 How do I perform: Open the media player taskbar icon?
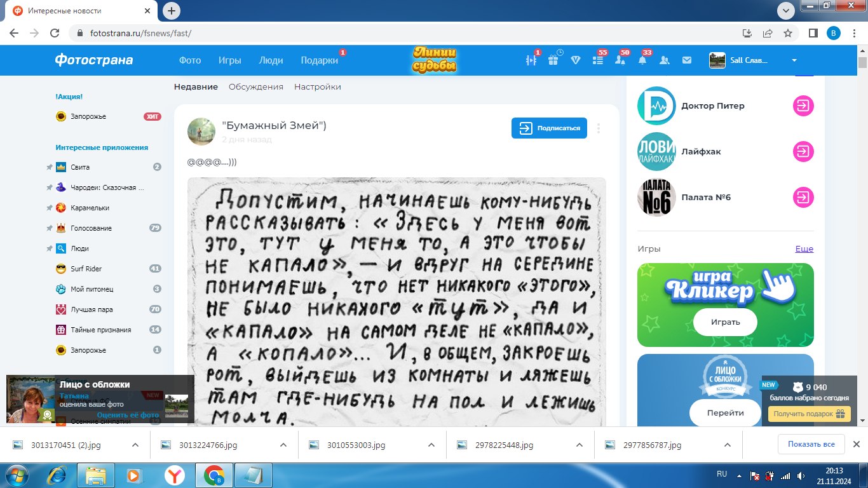click(135, 475)
